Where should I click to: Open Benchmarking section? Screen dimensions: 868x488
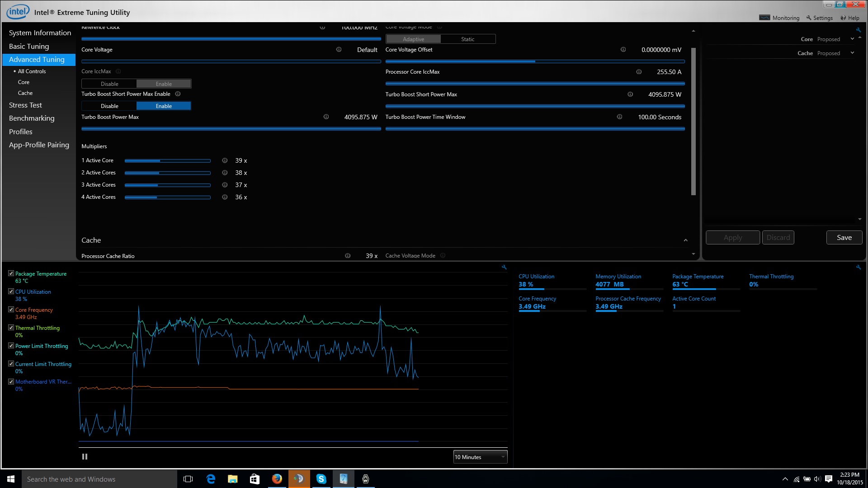pyautogui.click(x=32, y=118)
